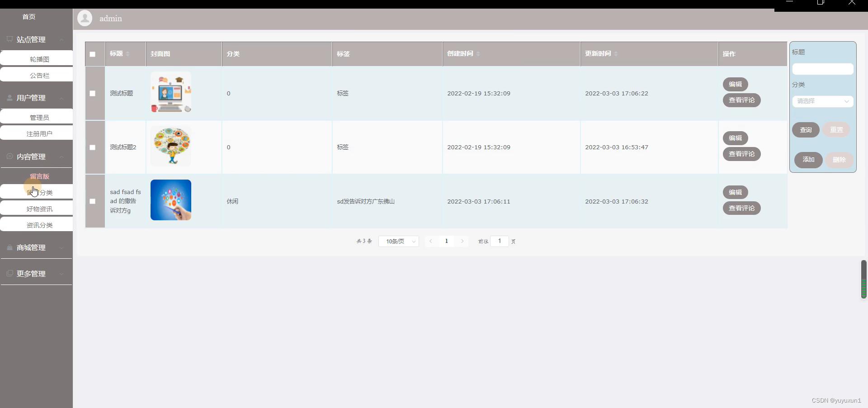Click 查看评论 for 测试标题2 row

point(742,154)
